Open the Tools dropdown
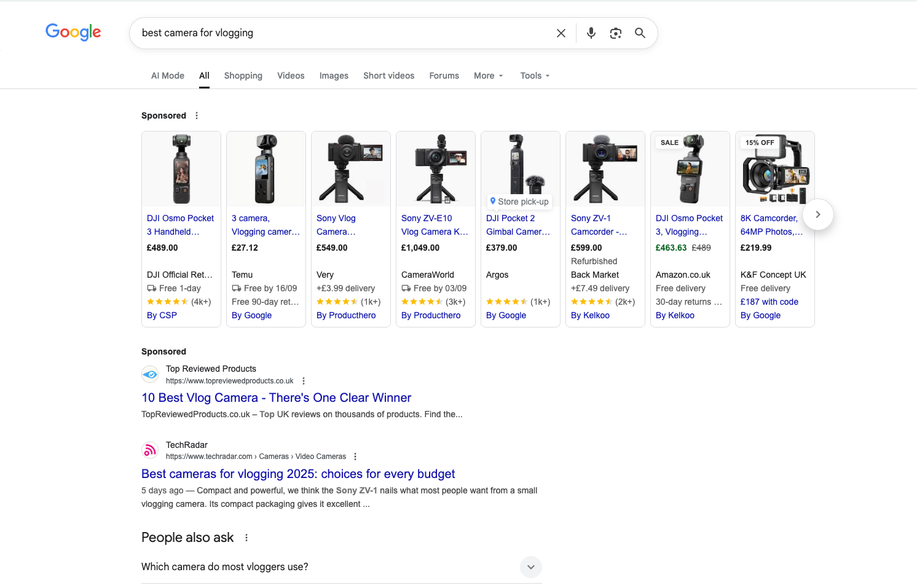The image size is (917, 588). tap(533, 75)
